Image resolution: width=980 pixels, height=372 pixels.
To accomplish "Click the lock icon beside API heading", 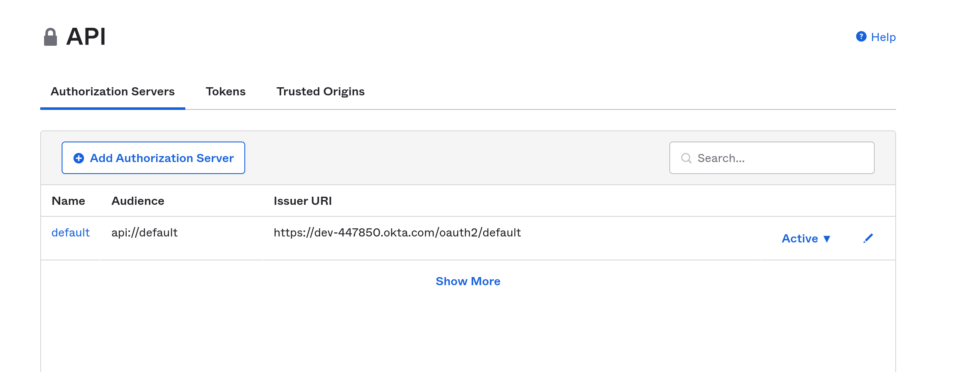I will (x=50, y=37).
